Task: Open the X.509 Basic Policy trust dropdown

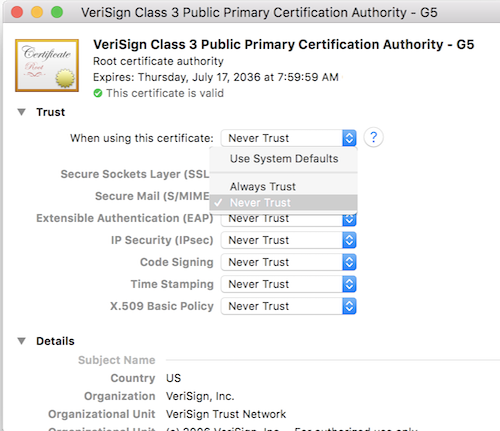Action: point(289,306)
